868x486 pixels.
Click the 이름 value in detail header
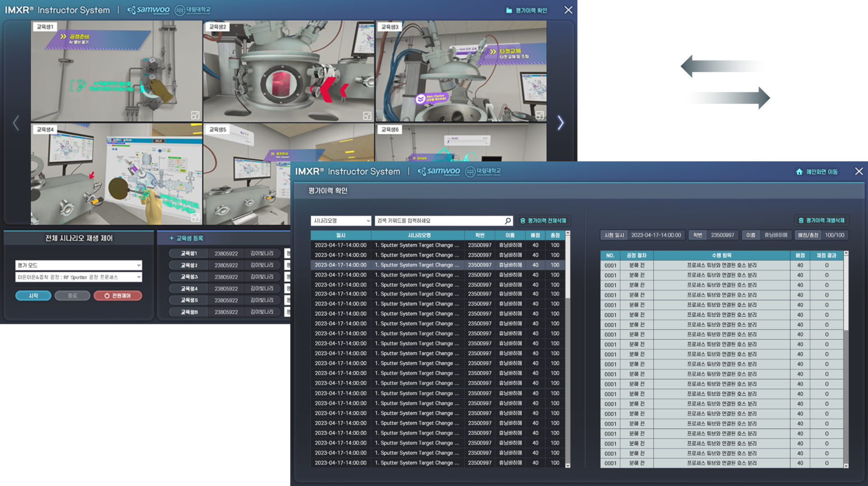776,235
